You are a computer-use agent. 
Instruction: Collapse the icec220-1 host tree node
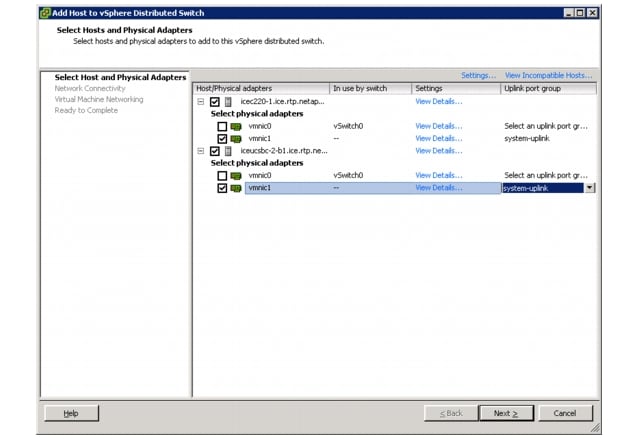click(x=200, y=102)
